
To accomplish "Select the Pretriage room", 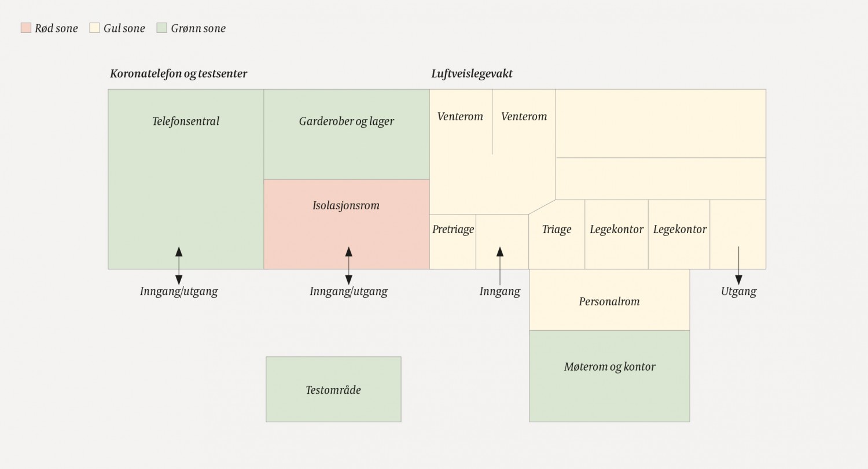I will (x=453, y=230).
